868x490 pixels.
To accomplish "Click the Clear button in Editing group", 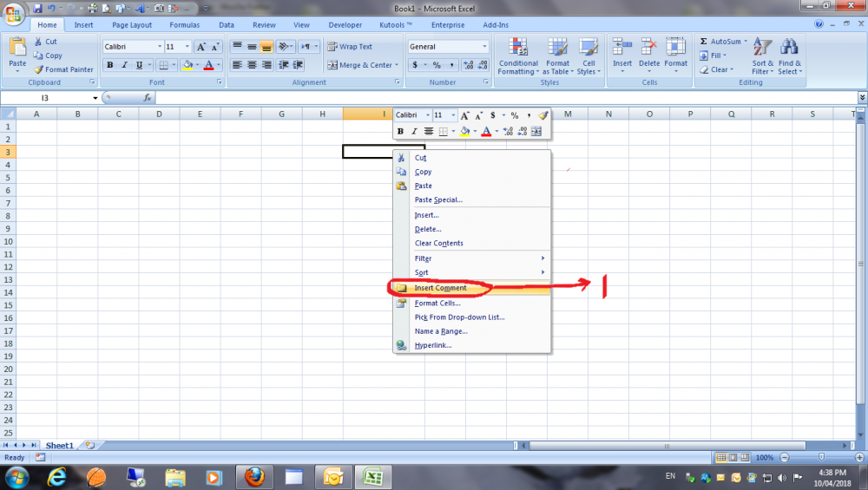I will pyautogui.click(x=716, y=69).
